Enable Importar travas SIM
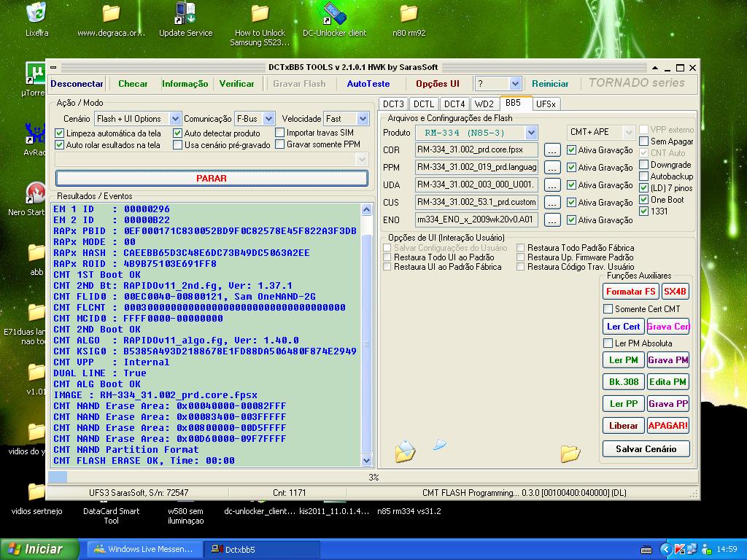 coord(280,133)
